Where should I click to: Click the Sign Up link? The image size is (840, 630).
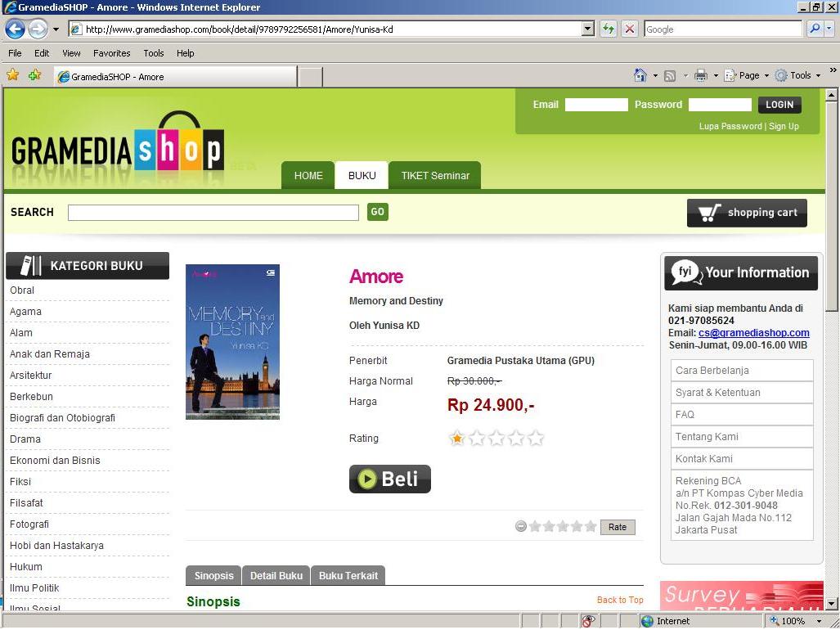point(784,127)
